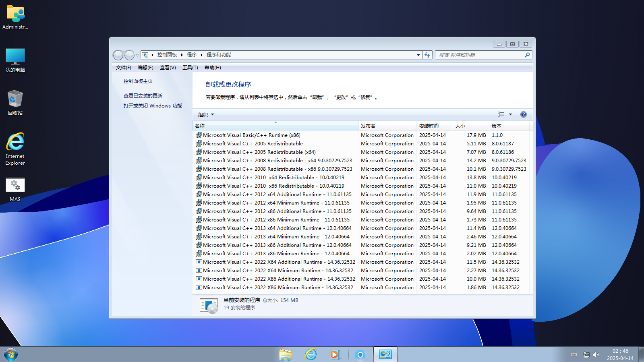Open the 回收站 recycle bin icon
Image resolution: width=644 pixels, height=362 pixels.
pos(15,103)
